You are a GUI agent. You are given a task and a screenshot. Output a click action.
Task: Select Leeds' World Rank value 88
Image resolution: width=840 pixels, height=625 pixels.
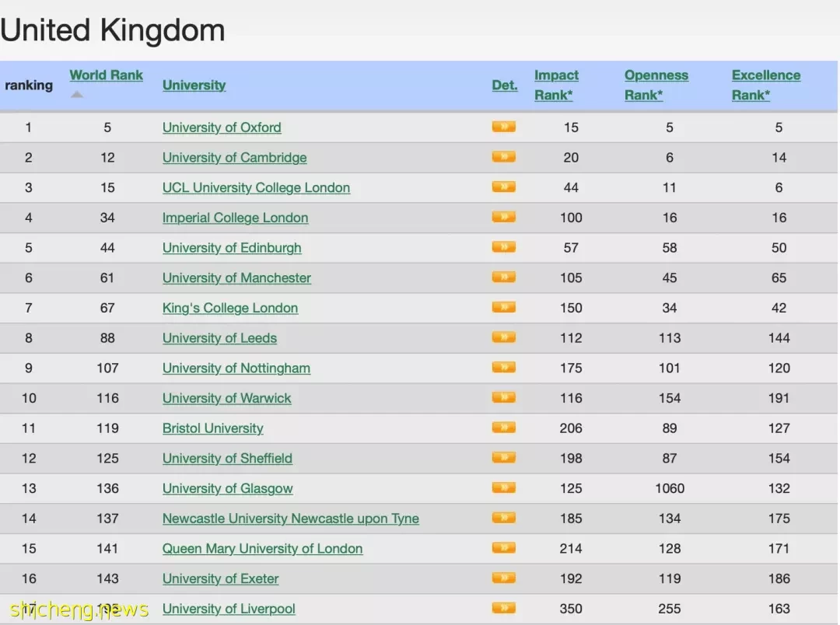tap(107, 338)
